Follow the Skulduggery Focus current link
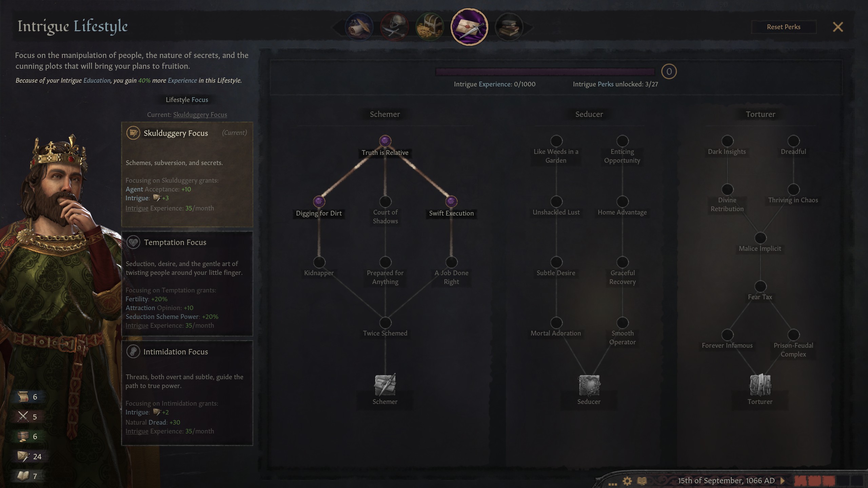The image size is (868, 488). click(200, 115)
